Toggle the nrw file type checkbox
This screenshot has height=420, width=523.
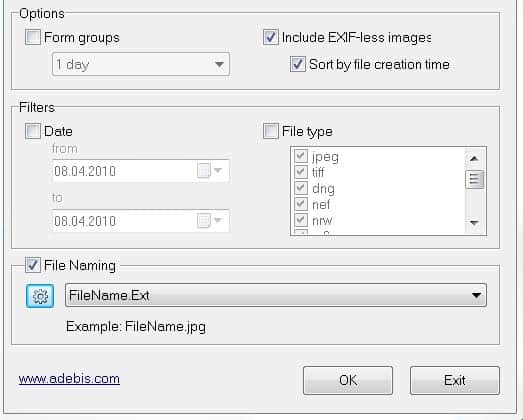pyautogui.click(x=301, y=220)
